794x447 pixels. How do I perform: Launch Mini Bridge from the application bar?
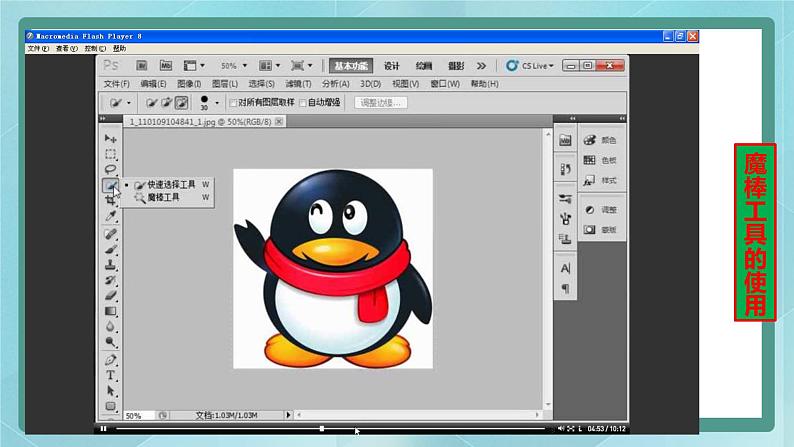[x=166, y=65]
